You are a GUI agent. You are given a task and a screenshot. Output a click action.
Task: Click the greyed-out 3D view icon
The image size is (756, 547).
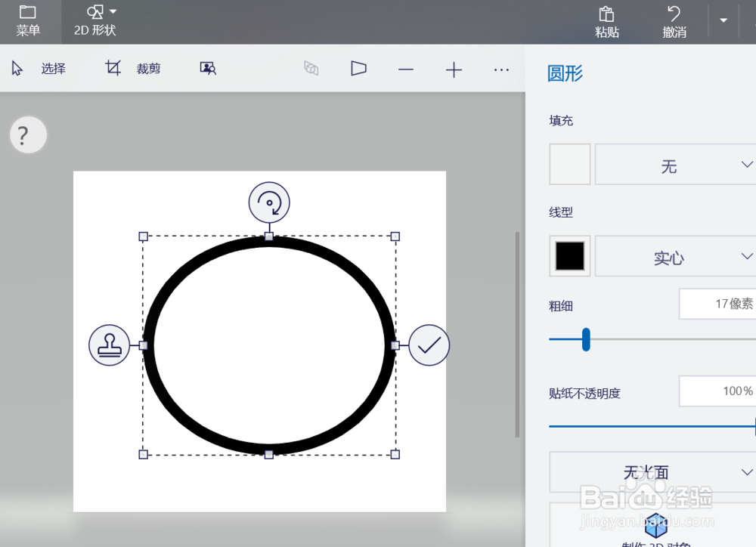point(311,69)
